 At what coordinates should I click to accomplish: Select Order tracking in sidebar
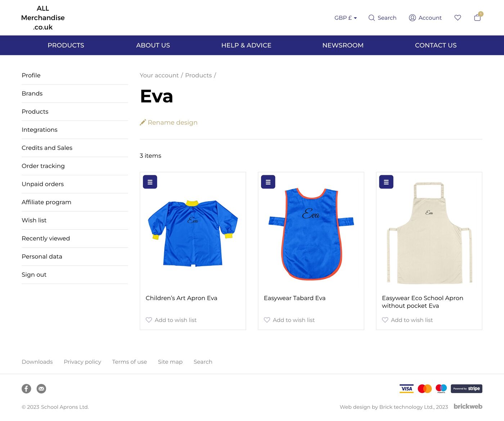pos(43,166)
